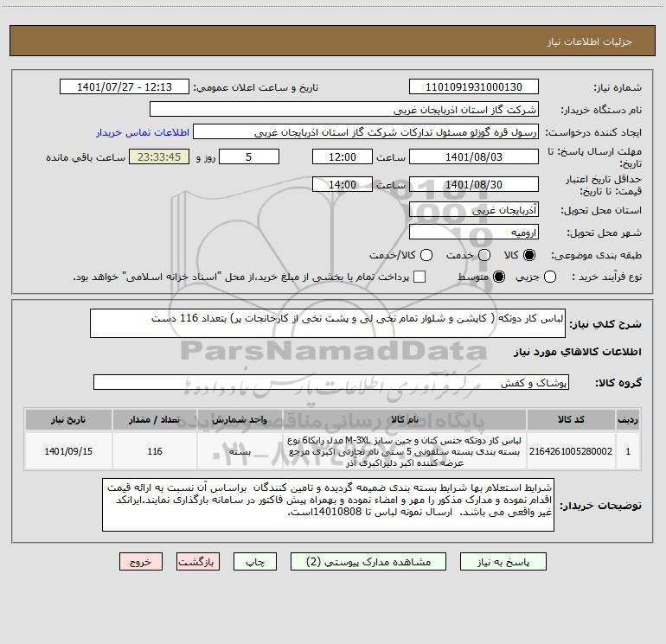Click the تاریخ نیاز column header

68,419
